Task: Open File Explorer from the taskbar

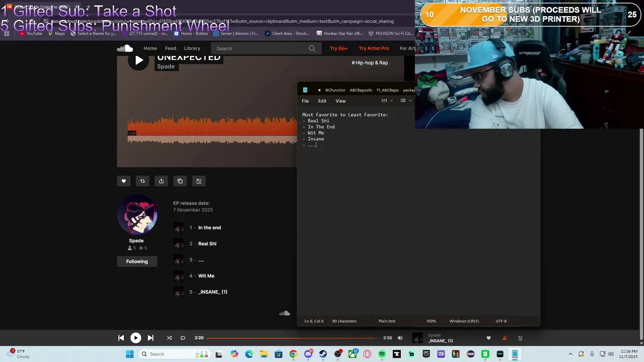Action: pos(264,354)
